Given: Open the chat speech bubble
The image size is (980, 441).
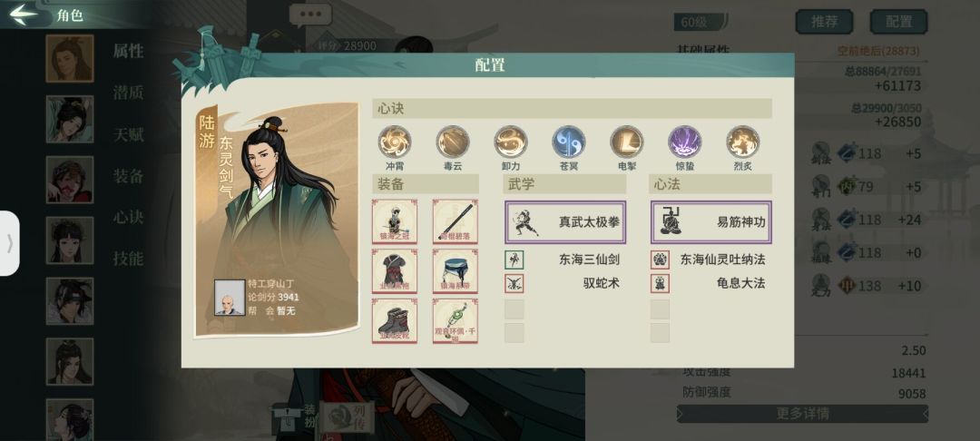Looking at the screenshot, I should 310,15.
